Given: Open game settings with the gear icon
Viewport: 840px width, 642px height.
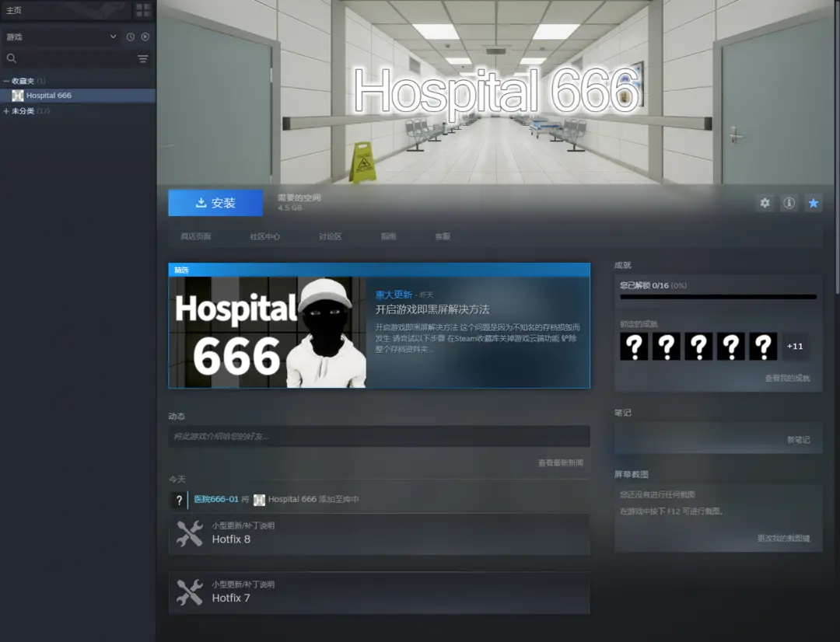Looking at the screenshot, I should coord(765,203).
